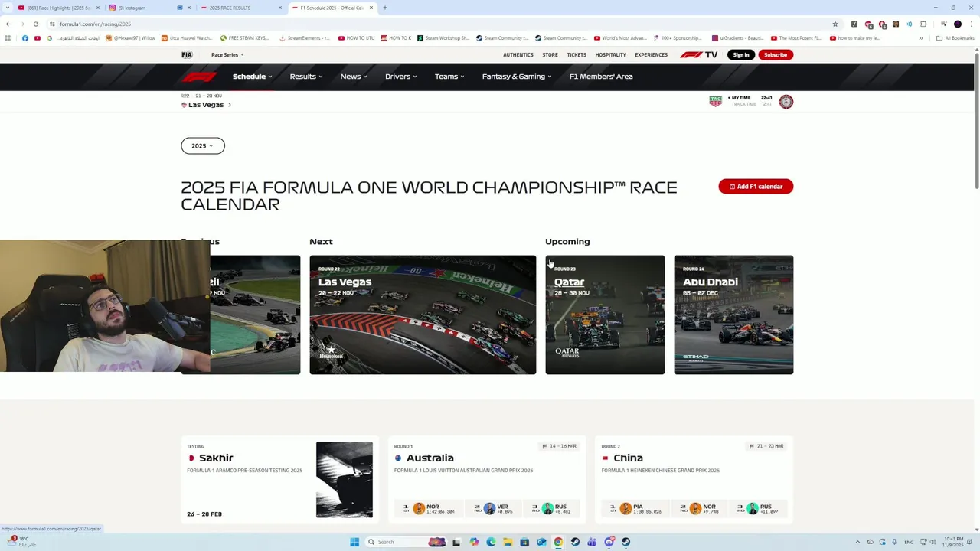
Task: Open the EXPERIENCES link
Action: point(651,54)
